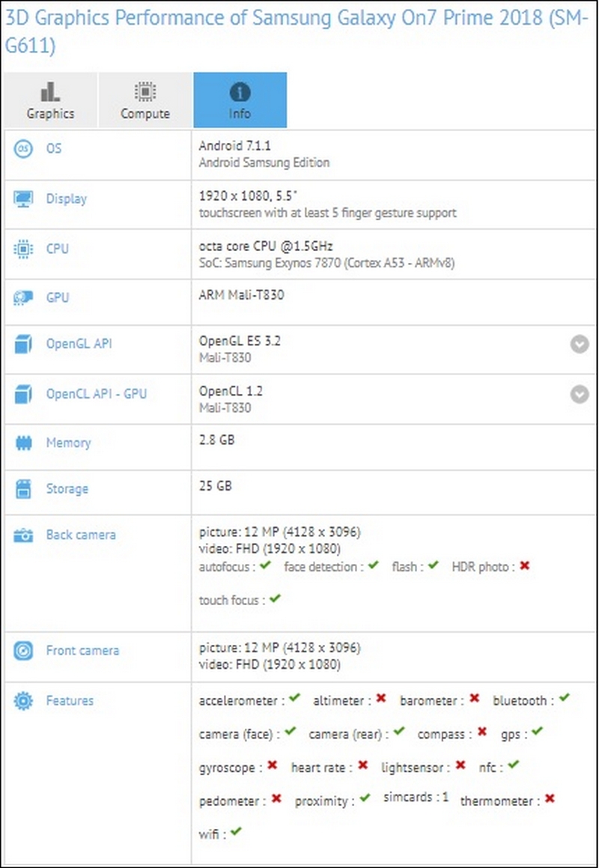Click the Display label

(x=67, y=198)
